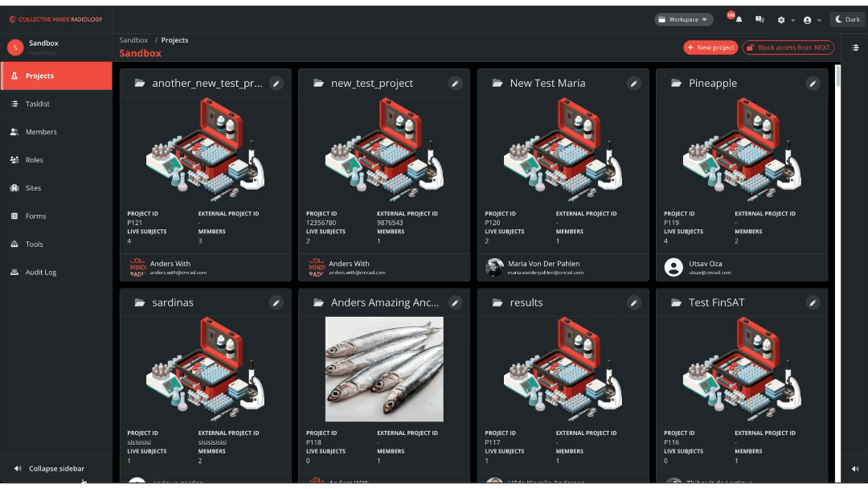The image size is (868, 489).
Task: Edit the Pineapple project with pencil icon
Action: pos(813,83)
